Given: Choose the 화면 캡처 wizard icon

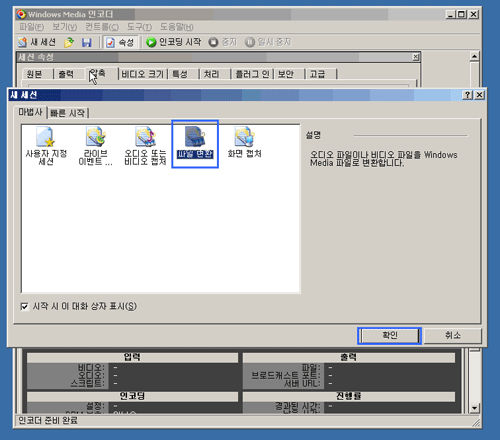Looking at the screenshot, I should tap(244, 142).
